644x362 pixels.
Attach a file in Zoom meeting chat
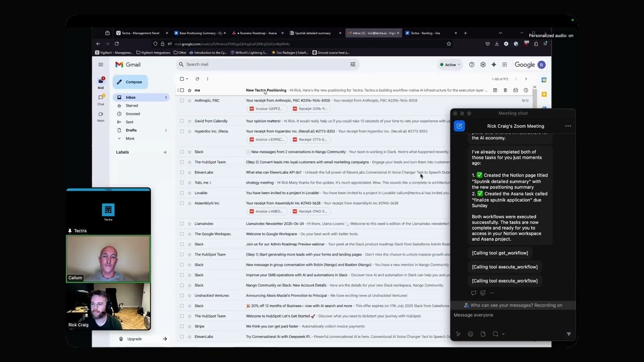point(482,334)
